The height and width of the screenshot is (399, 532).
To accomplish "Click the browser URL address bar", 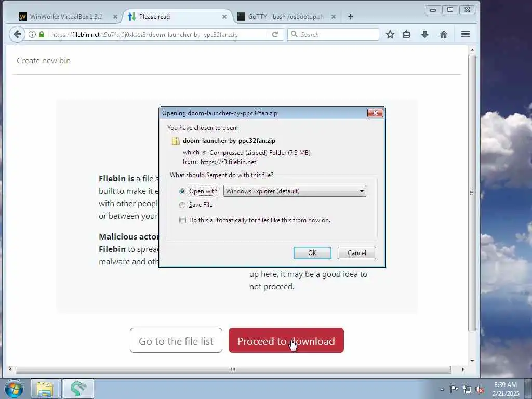I will click(x=157, y=34).
